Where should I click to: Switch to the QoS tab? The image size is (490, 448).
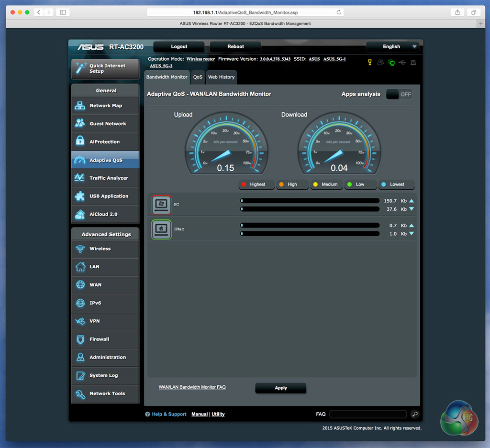click(198, 77)
